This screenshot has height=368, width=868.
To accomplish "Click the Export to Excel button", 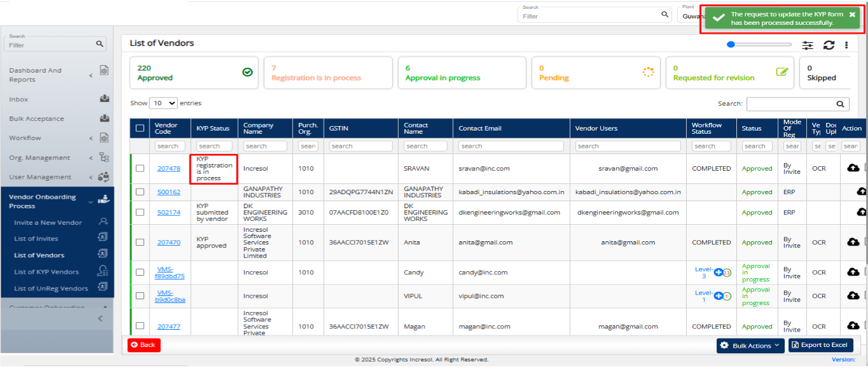I will tap(821, 345).
